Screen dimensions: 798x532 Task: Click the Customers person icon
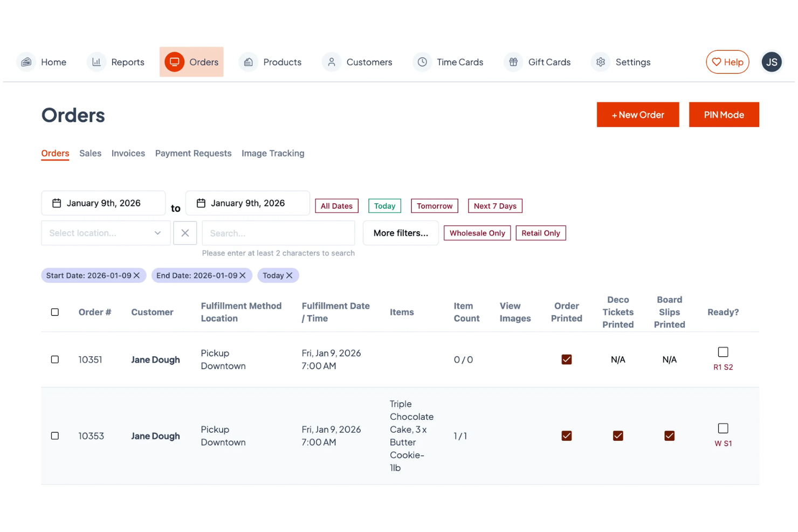(332, 62)
